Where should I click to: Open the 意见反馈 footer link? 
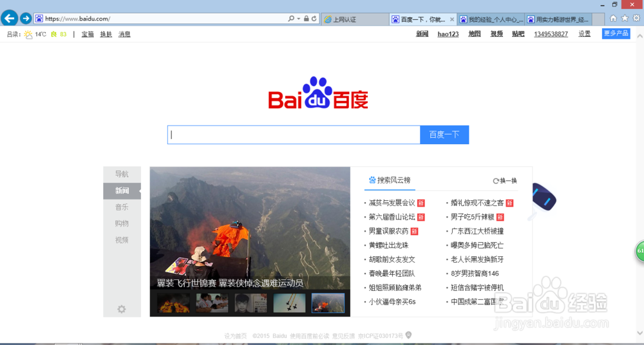(x=343, y=336)
